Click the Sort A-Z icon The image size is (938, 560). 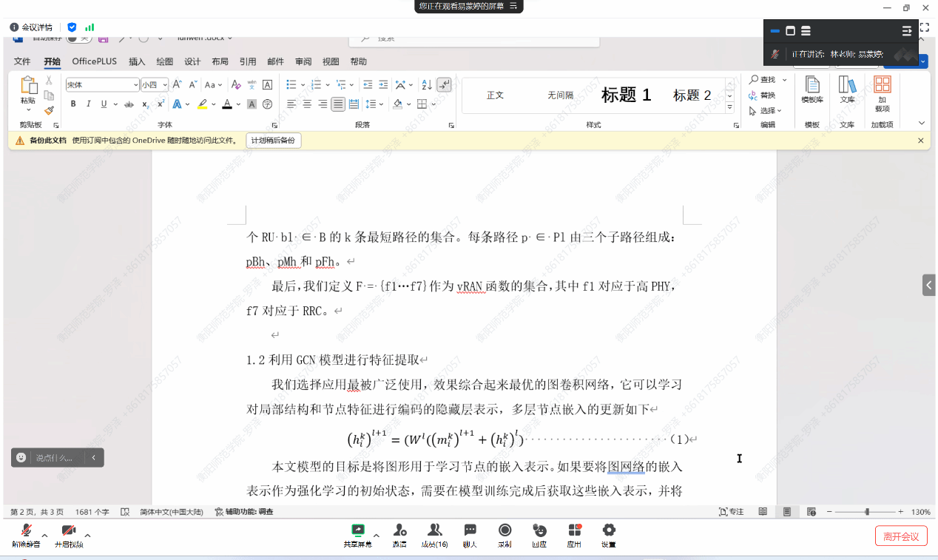(x=427, y=85)
